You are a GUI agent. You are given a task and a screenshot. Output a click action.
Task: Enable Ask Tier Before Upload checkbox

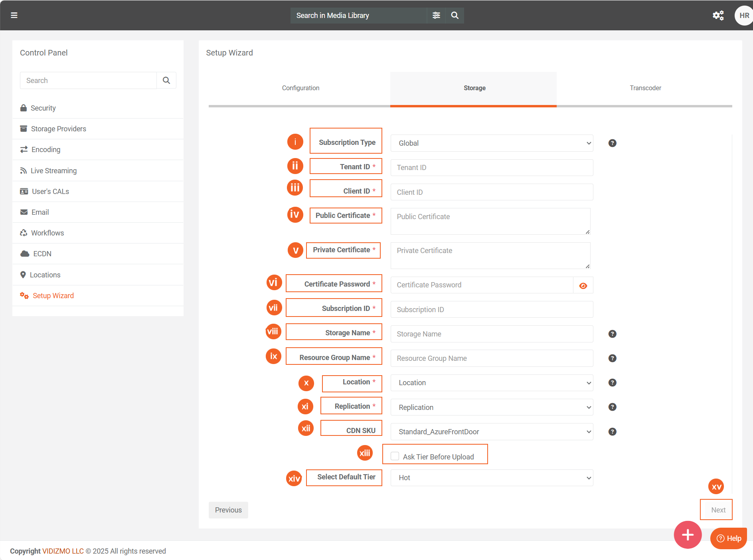[x=395, y=456]
